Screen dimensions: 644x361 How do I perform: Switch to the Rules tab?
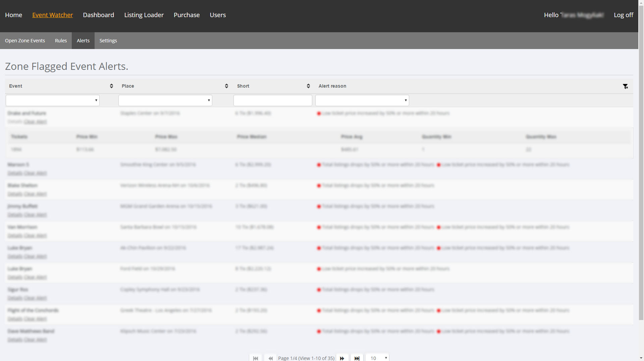61,41
